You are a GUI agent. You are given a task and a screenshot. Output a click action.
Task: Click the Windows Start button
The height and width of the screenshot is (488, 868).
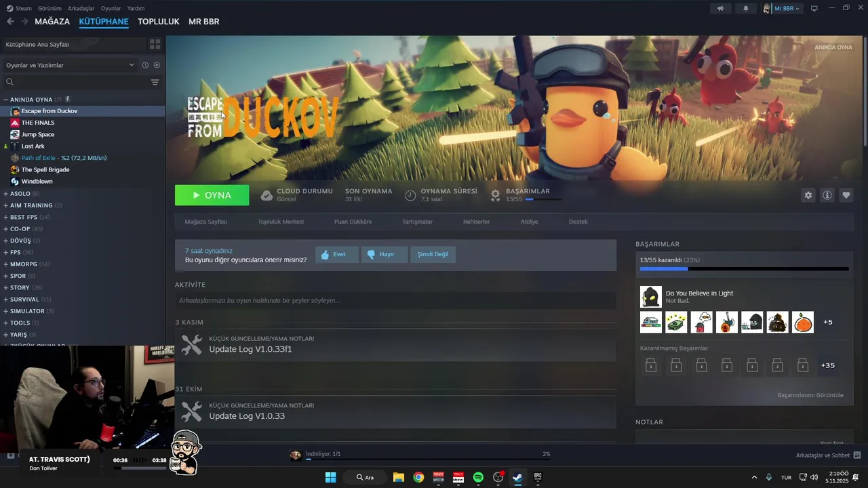pyautogui.click(x=330, y=477)
